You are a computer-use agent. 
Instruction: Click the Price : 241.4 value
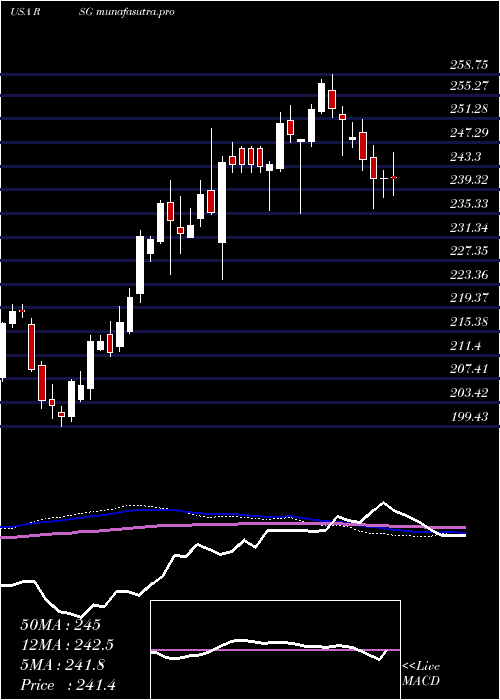(x=68, y=685)
